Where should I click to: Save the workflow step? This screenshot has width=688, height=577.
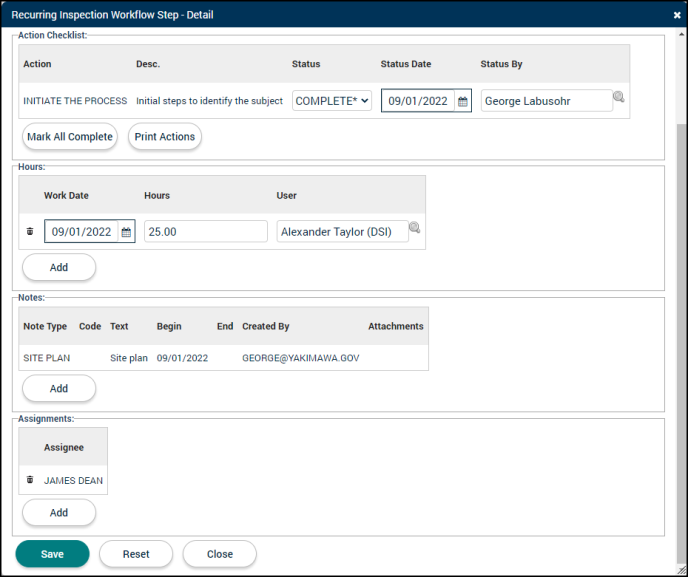tap(52, 554)
